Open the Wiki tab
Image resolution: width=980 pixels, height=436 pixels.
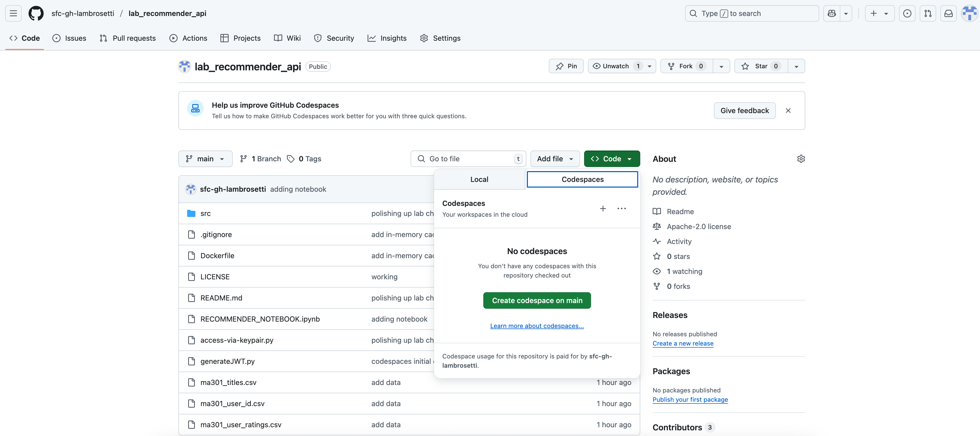pyautogui.click(x=287, y=38)
